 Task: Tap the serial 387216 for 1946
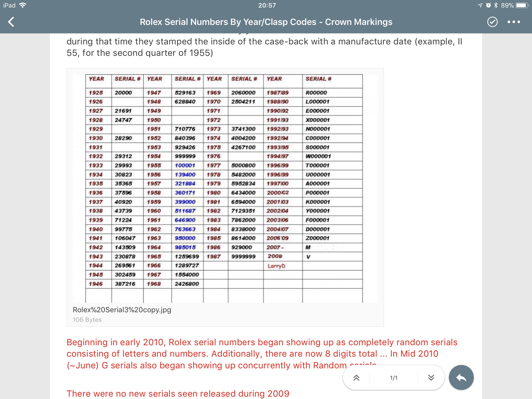[125, 284]
